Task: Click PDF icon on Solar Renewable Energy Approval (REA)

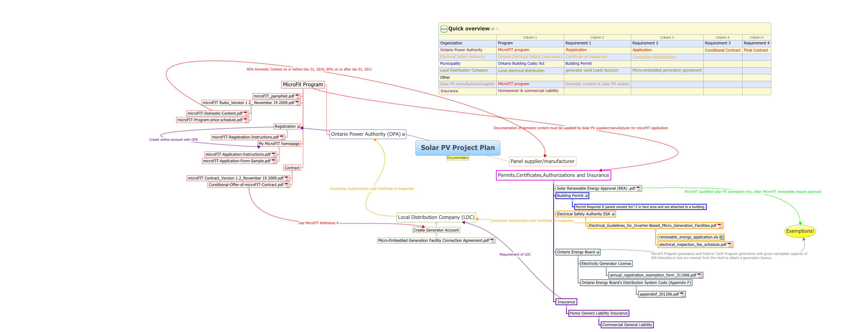Action: point(638,189)
